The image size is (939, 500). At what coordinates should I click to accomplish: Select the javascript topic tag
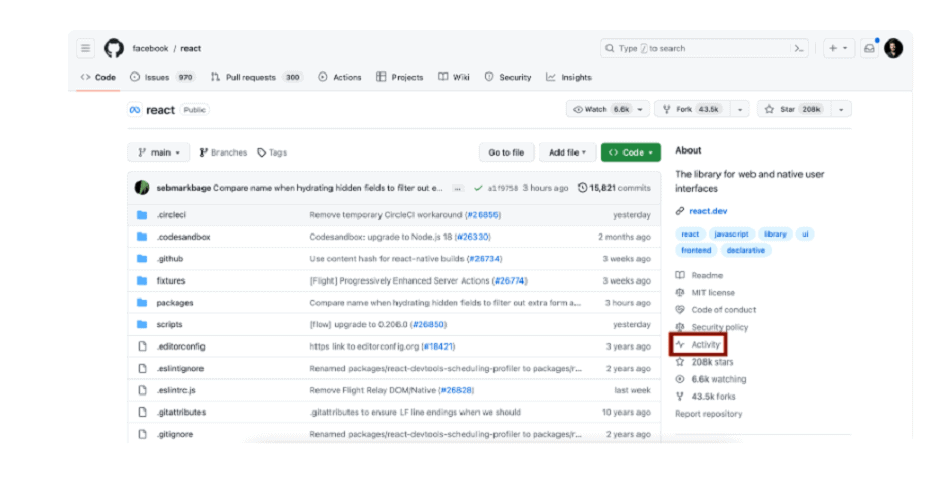[x=731, y=234]
